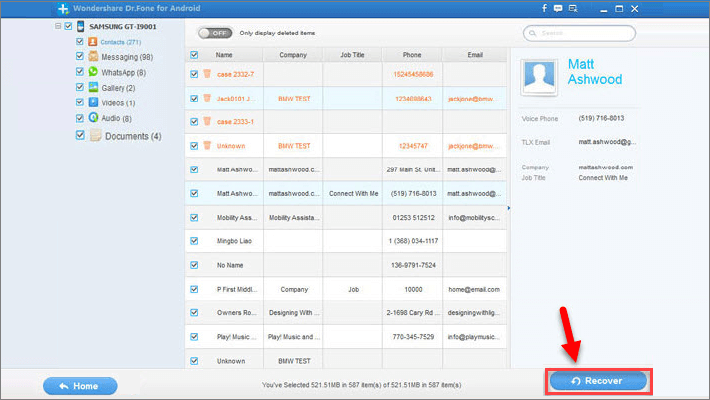The height and width of the screenshot is (400, 710).
Task: Toggle the Only display deleted items switch
Action: (215, 33)
